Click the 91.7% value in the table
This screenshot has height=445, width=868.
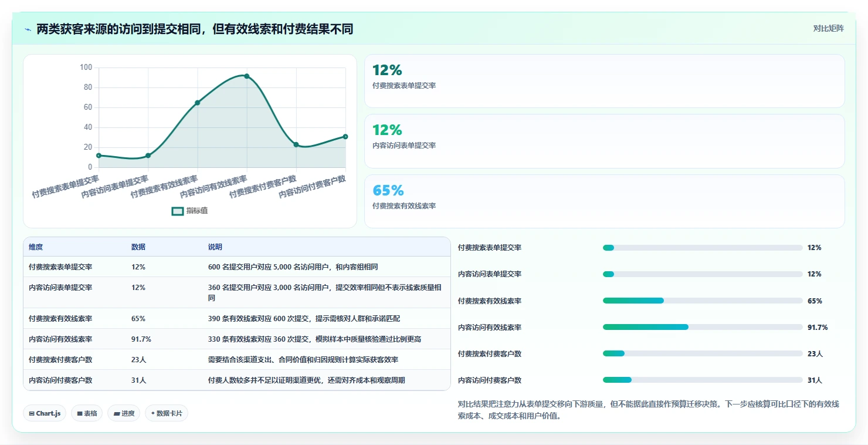coord(141,339)
